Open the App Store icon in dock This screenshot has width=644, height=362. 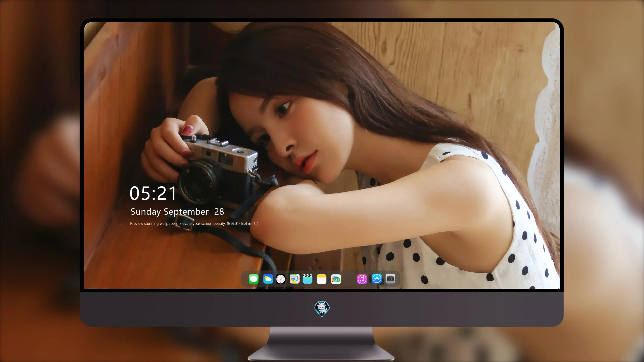coord(377,279)
